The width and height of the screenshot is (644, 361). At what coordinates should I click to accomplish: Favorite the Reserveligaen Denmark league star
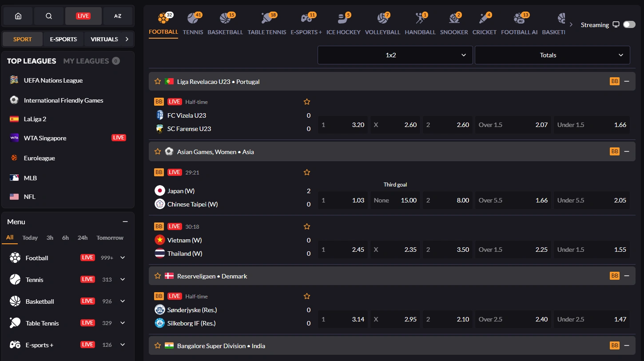coord(157,276)
